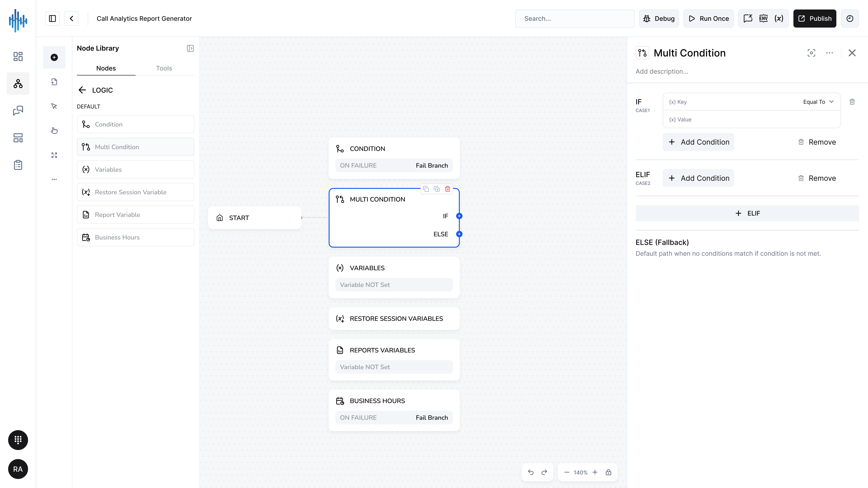868x488 pixels.
Task: Toggle the canvas lock
Action: click(x=609, y=472)
